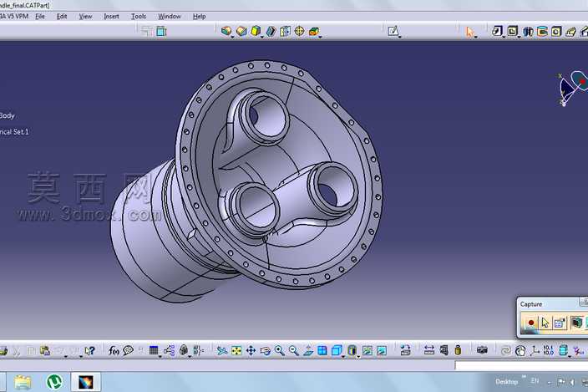Activate Fly Mode view
Image resolution: width=588 pixels, height=392 pixels.
[x=222, y=351]
